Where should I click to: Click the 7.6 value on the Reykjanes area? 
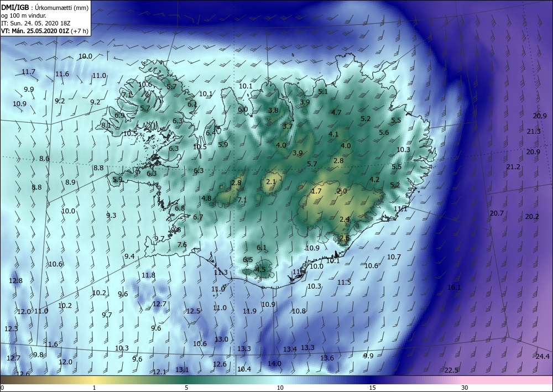[x=182, y=244]
